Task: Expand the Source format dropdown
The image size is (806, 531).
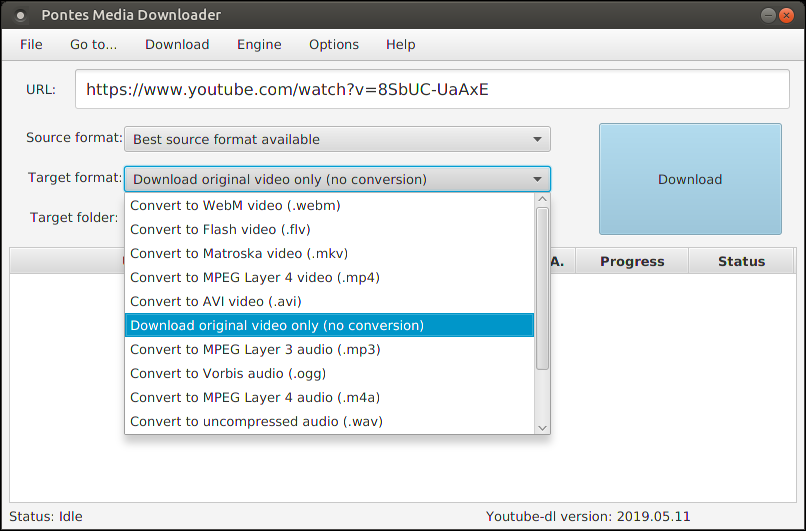Action: 336,139
